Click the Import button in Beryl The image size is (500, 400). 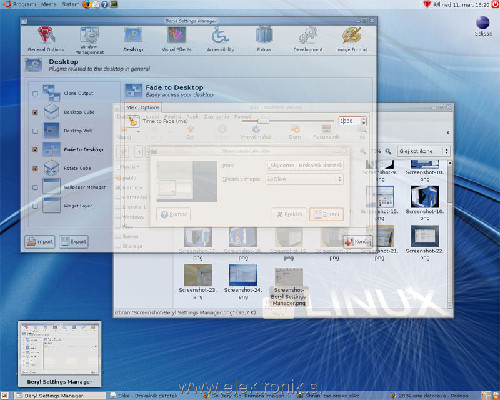point(40,242)
